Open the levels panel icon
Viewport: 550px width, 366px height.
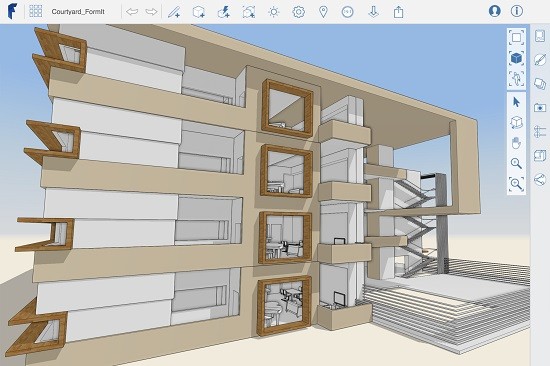coord(540,132)
